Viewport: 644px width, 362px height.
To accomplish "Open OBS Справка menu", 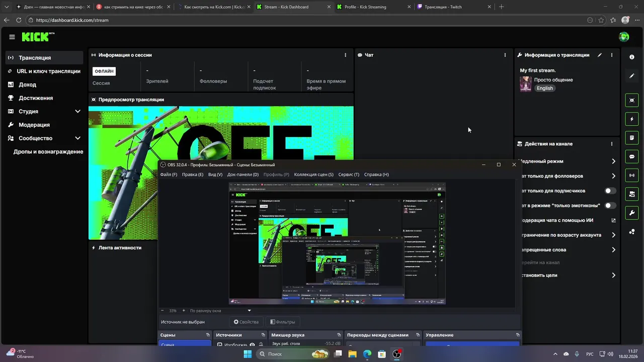I will coord(376,174).
